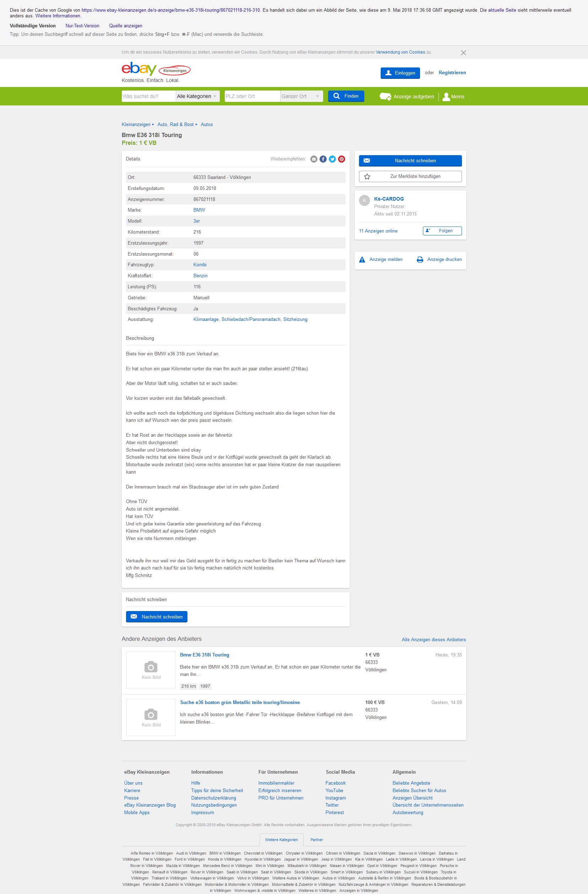Open Verwendung von Cookies link
The height and width of the screenshot is (894, 588).
click(400, 52)
